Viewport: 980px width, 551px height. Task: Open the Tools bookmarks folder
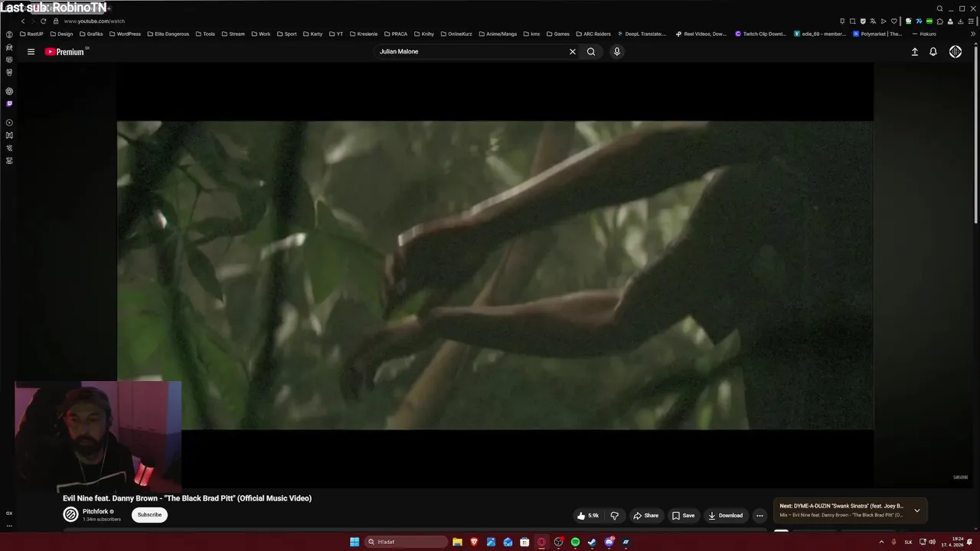[x=205, y=34]
